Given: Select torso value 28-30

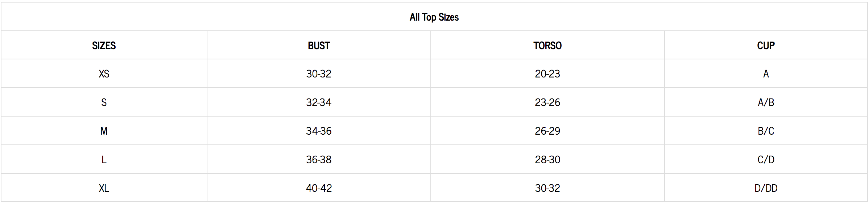Looking at the screenshot, I should click(x=547, y=160).
